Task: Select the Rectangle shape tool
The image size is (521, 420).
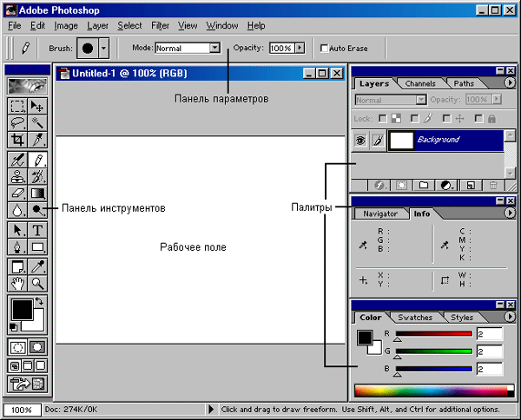Action: 37,246
